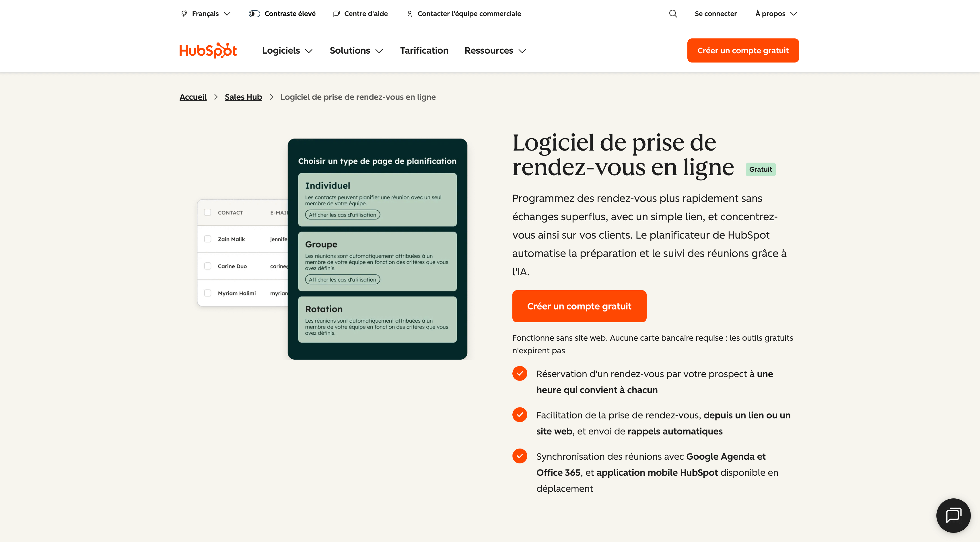Click the Centre d'aide chat icon
Viewport: 980px width, 542px height.
click(336, 14)
